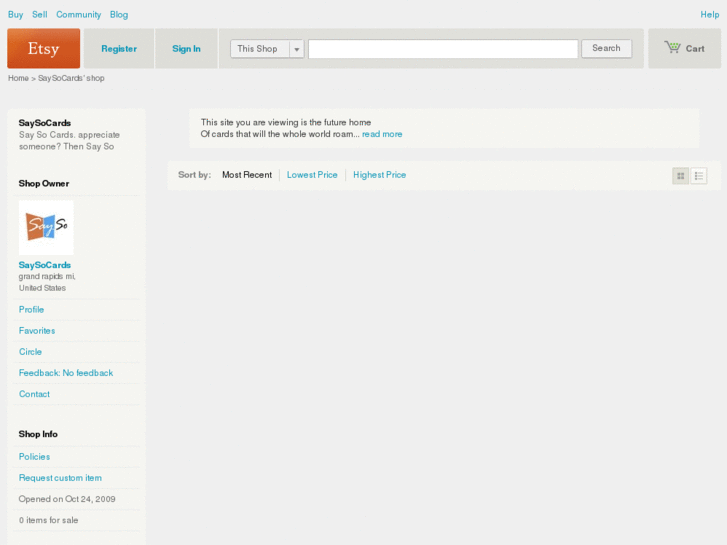Click the SaySoCards' shop breadcrumb text
The image size is (727, 545).
(71, 78)
